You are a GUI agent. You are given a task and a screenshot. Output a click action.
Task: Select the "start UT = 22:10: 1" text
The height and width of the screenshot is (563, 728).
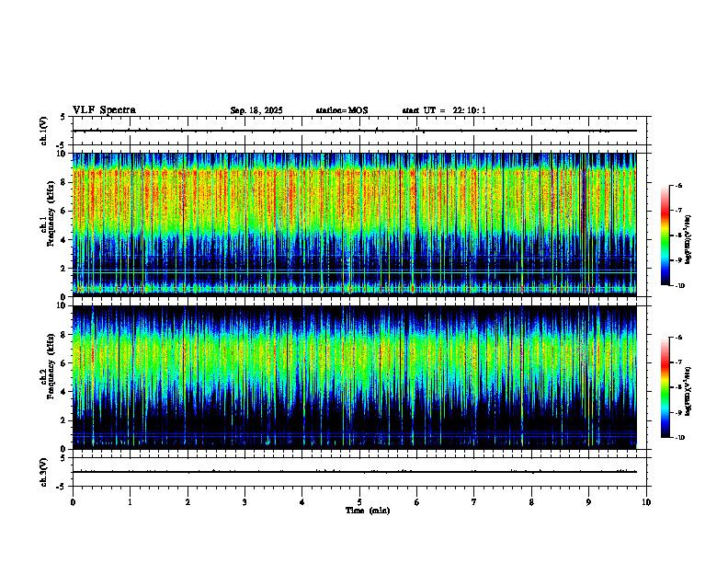444,110
